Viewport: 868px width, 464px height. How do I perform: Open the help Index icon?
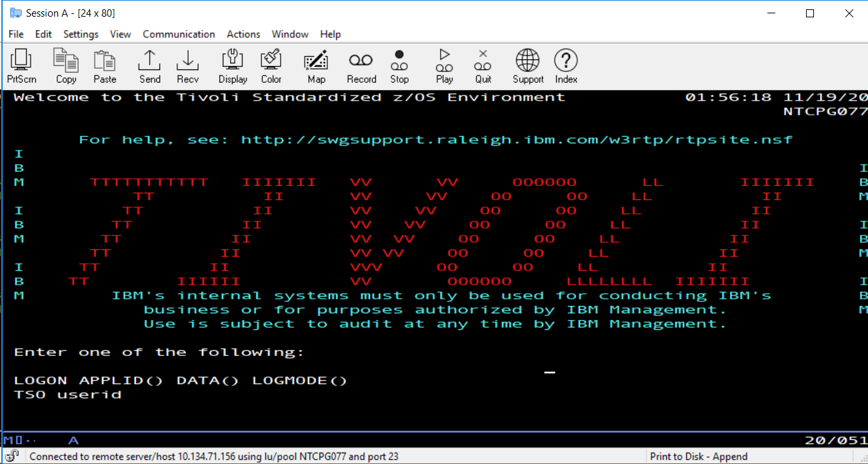click(566, 67)
